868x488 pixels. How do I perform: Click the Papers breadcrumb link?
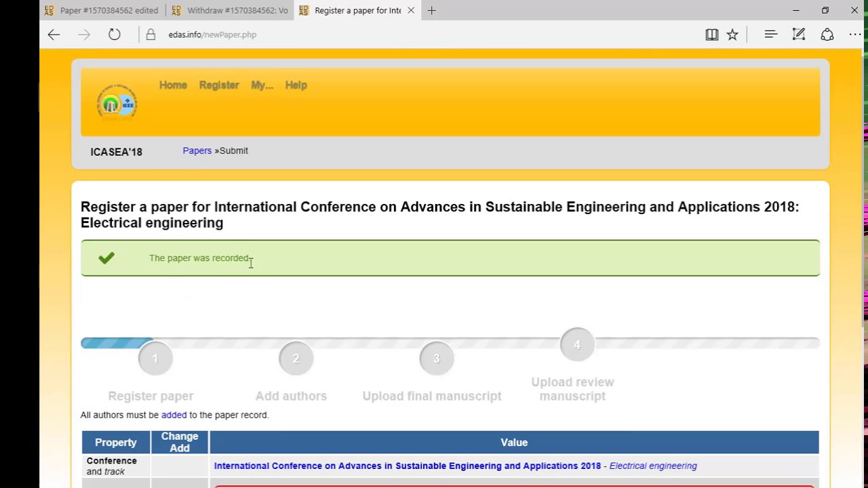[x=197, y=150]
